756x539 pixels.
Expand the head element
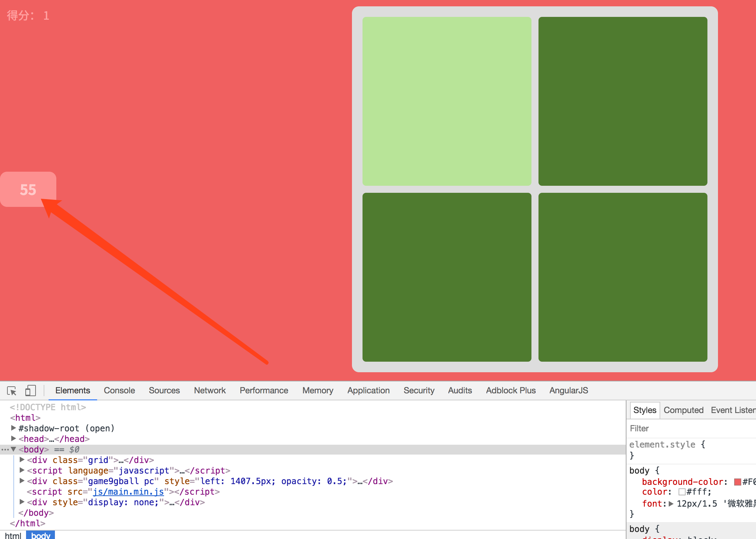(x=13, y=438)
